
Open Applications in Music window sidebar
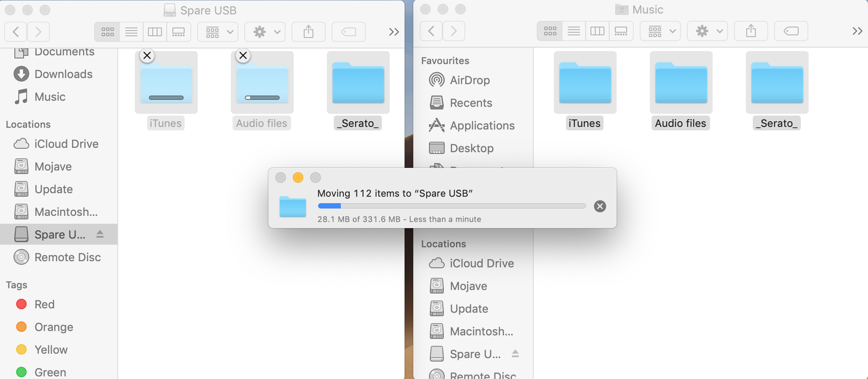(x=482, y=126)
